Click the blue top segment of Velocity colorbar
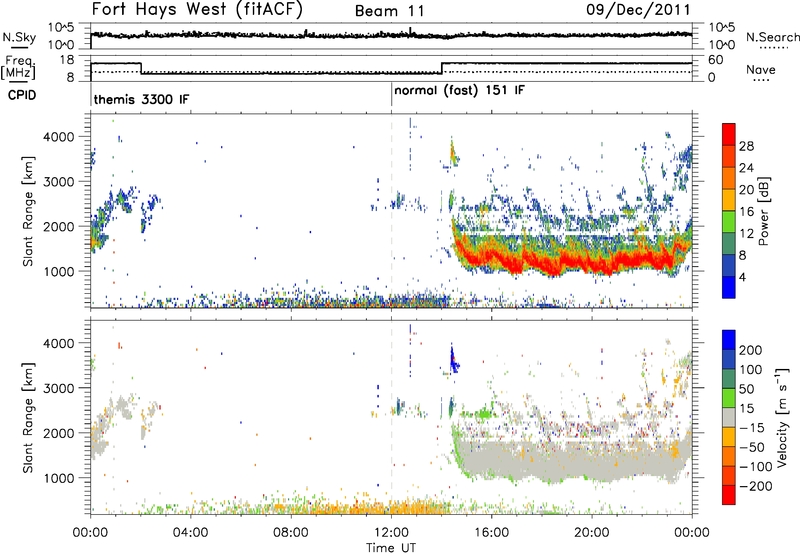 tap(729, 340)
